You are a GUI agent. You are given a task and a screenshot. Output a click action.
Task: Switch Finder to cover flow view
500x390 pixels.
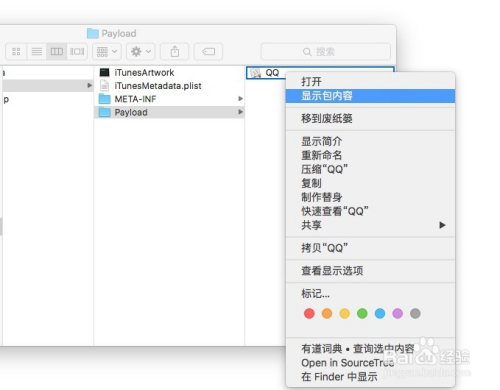pyautogui.click(x=77, y=52)
